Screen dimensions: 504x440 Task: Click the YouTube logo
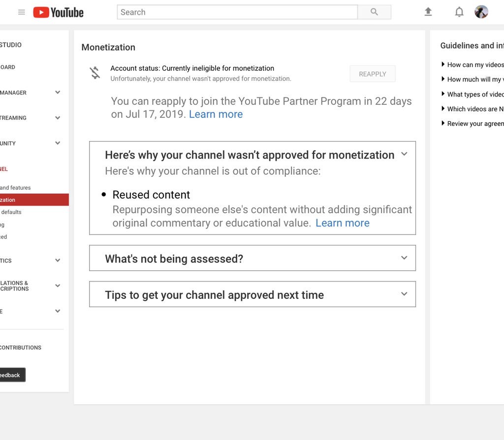[58, 12]
